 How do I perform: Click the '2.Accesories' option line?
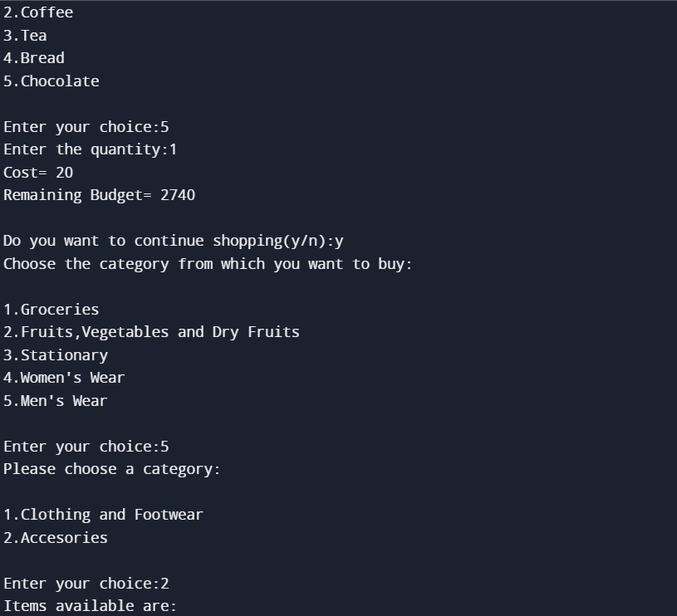(56, 537)
